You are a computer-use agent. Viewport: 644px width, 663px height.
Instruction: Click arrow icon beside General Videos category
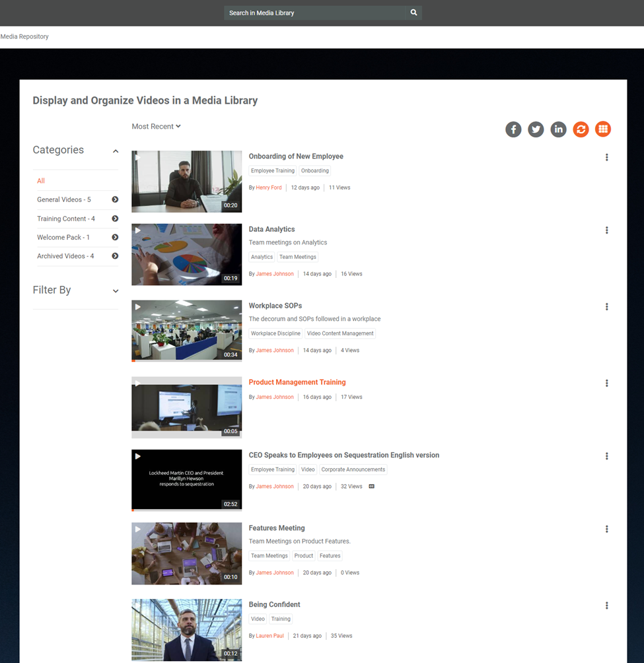coord(115,199)
